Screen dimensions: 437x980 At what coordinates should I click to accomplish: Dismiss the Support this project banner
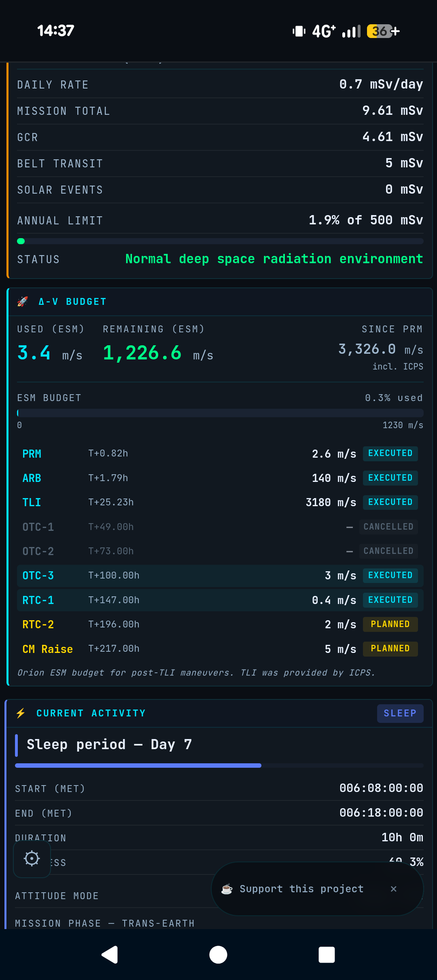click(x=393, y=889)
